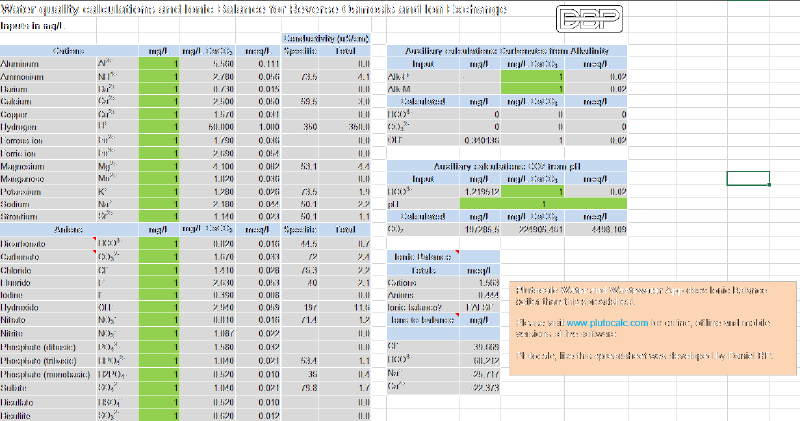Click the 'Ions to balance' header cell

coord(423,320)
